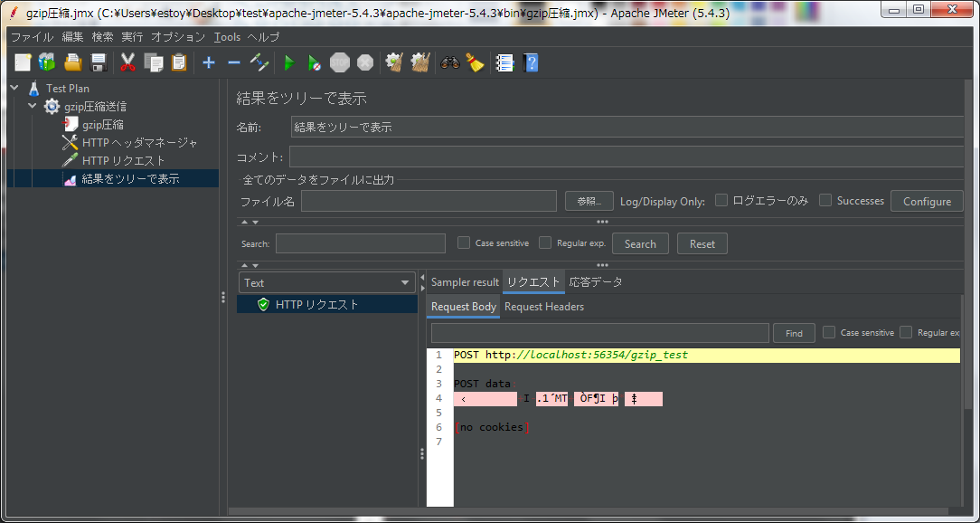Click the ファイル名 input field
The width and height of the screenshot is (980, 523).
429,201
